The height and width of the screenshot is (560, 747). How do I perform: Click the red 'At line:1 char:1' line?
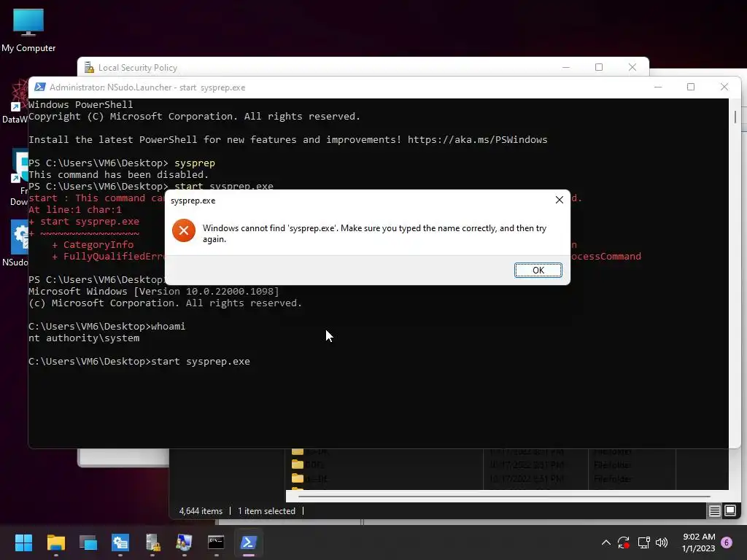(75, 209)
